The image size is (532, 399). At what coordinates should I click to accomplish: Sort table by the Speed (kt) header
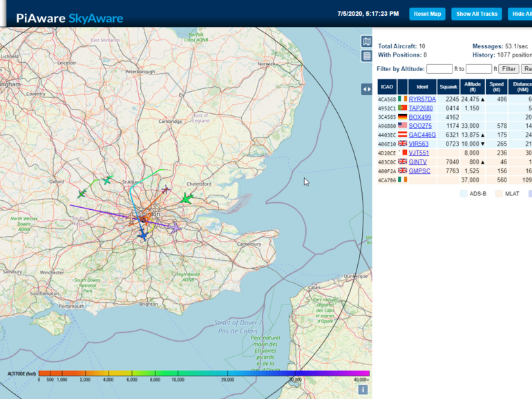click(496, 87)
